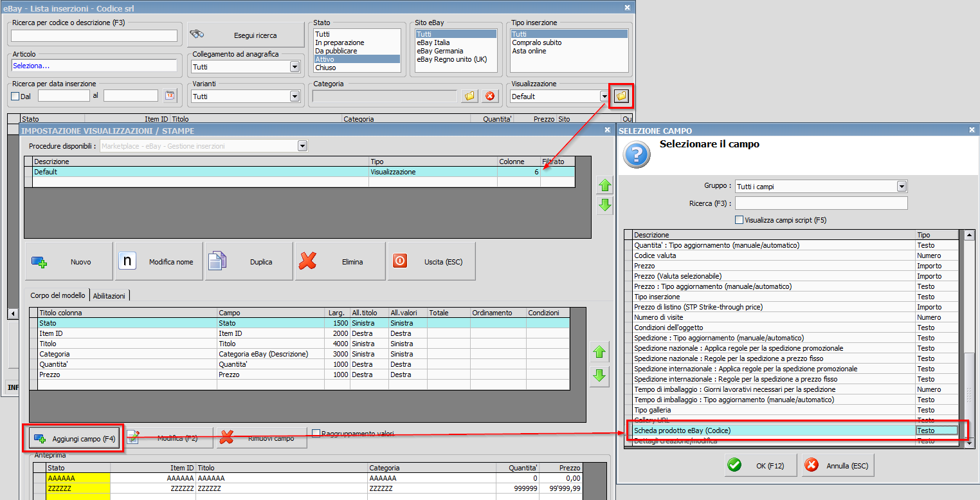Enable Raggruppamento valori checkbox
Image resolution: width=980 pixels, height=500 pixels.
316,434
